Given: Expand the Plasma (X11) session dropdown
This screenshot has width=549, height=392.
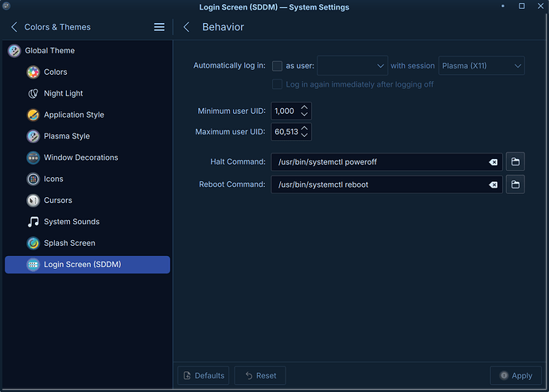Looking at the screenshot, I should 481,65.
